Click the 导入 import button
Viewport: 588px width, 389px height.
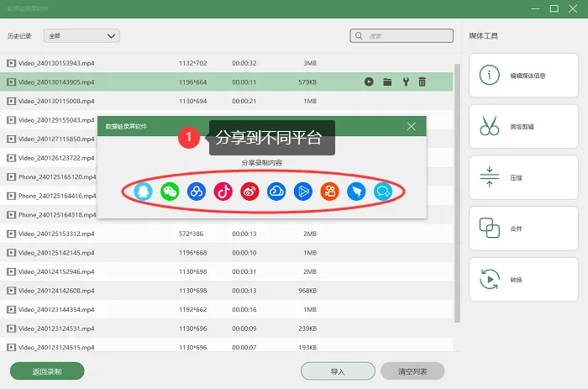[x=338, y=371]
